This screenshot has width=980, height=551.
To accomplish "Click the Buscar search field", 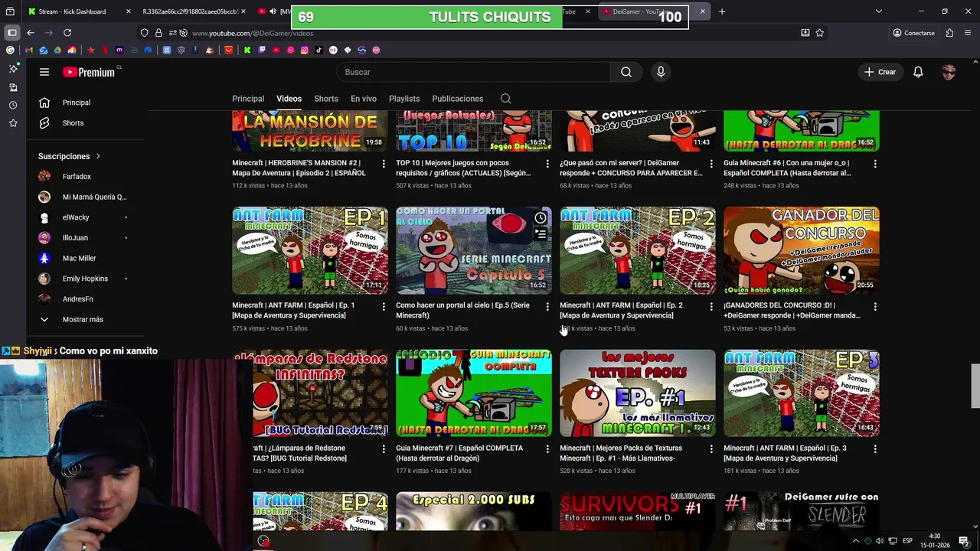I will tap(473, 72).
